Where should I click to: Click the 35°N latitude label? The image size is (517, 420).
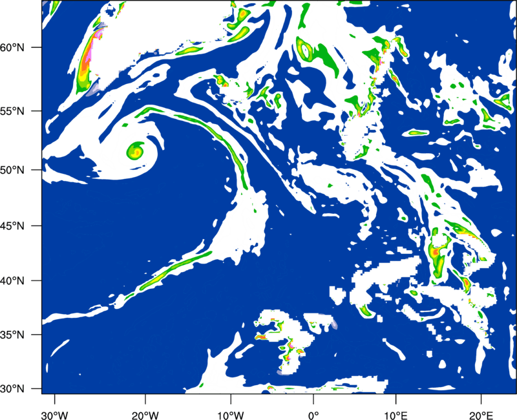12,335
